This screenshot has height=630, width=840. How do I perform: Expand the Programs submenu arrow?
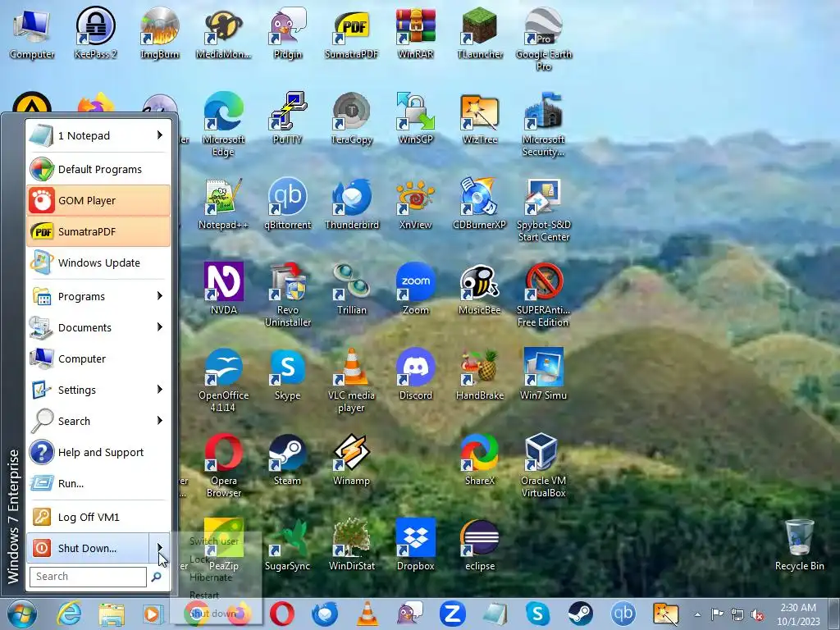pyautogui.click(x=160, y=295)
